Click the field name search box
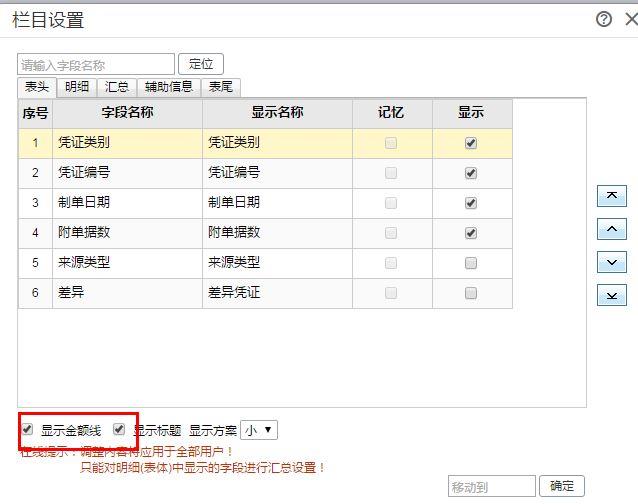 [96, 64]
